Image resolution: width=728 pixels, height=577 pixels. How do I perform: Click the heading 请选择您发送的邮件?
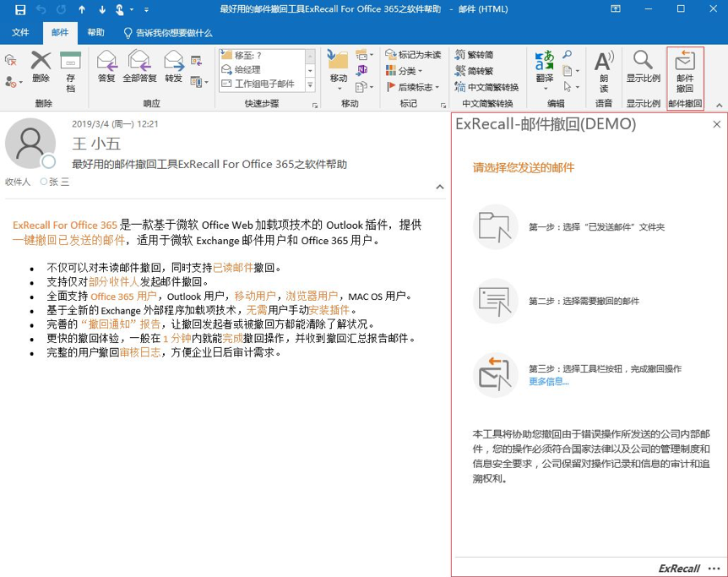(524, 168)
